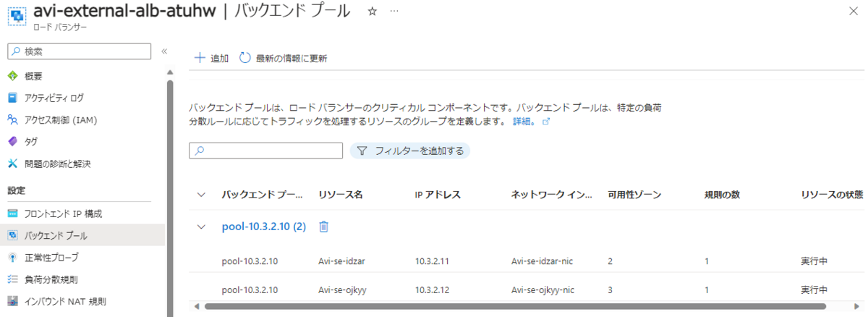The width and height of the screenshot is (868, 317).
Task: Delete pool-10.3.2.10 with trash icon
Action: pos(324,227)
